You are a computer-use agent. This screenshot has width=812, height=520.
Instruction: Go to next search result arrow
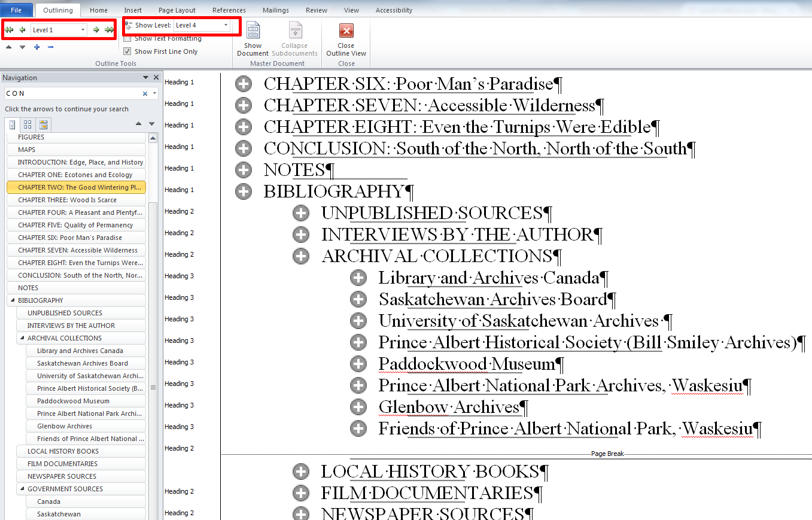coord(151,124)
